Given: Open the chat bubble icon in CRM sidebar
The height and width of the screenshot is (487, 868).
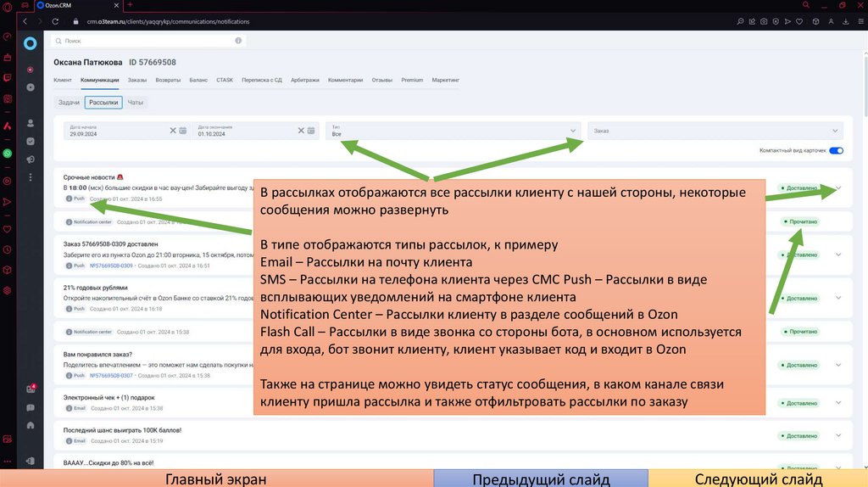Looking at the screenshot, I should coord(31,408).
